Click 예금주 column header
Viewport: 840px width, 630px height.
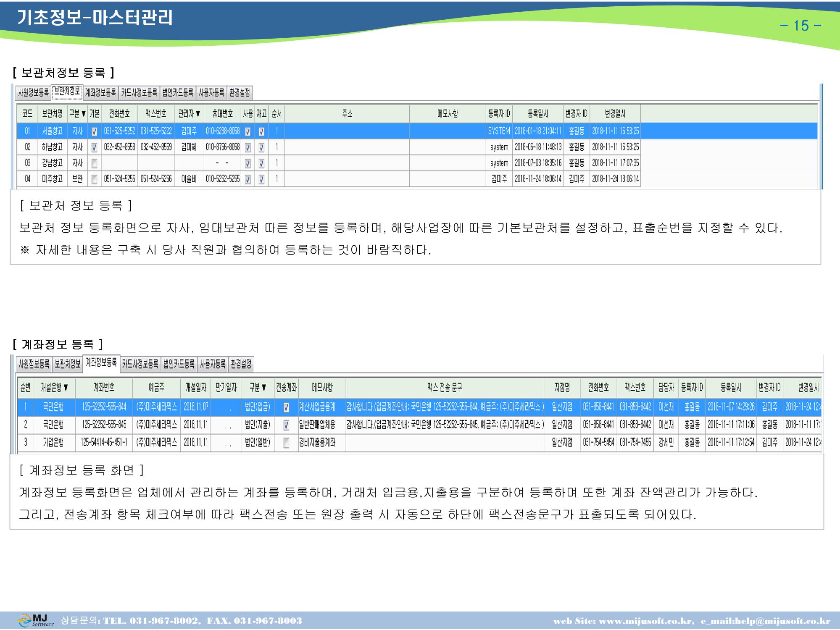157,387
